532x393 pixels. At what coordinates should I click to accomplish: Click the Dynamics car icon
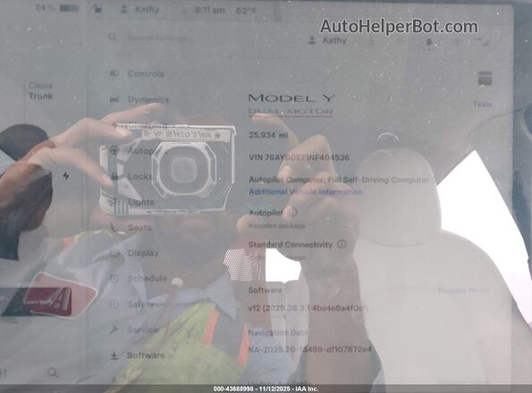114,99
